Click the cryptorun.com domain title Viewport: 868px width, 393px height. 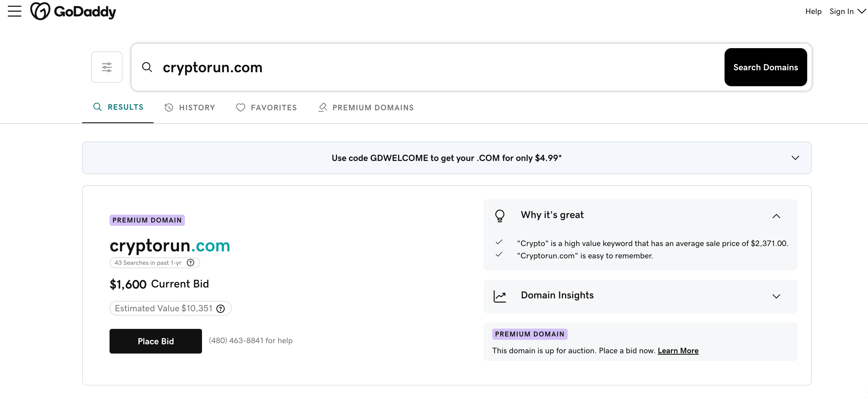(x=170, y=245)
